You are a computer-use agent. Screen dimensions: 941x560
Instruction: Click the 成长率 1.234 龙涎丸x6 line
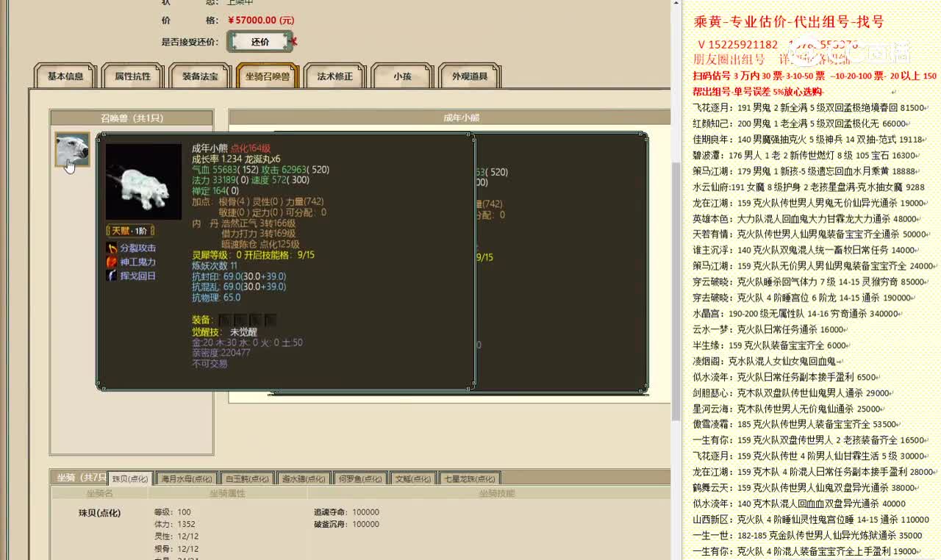pyautogui.click(x=236, y=159)
